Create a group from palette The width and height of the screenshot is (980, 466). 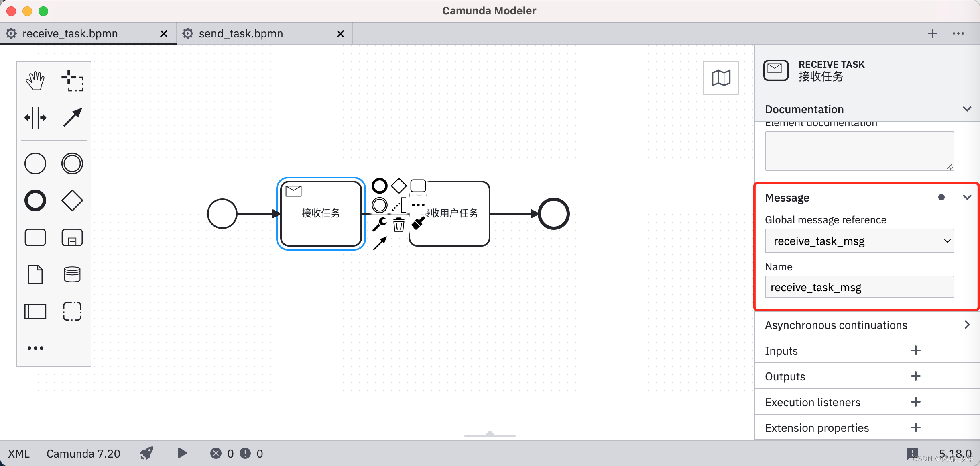coord(72,311)
